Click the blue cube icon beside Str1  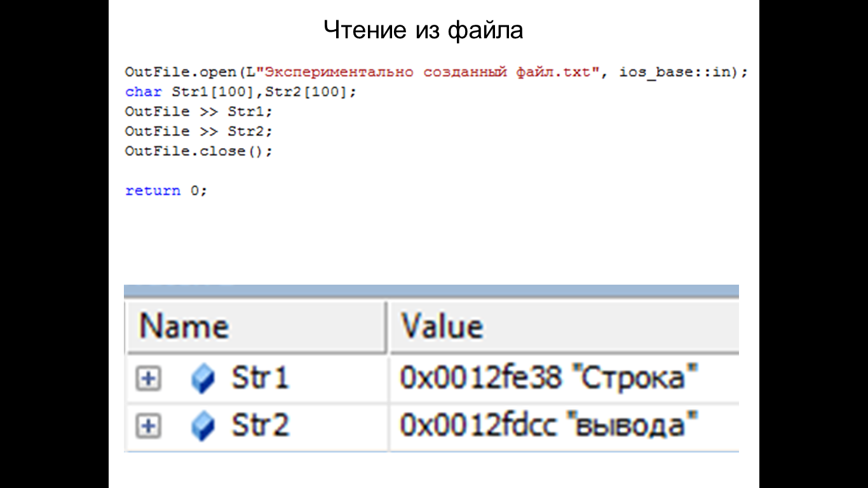[203, 379]
